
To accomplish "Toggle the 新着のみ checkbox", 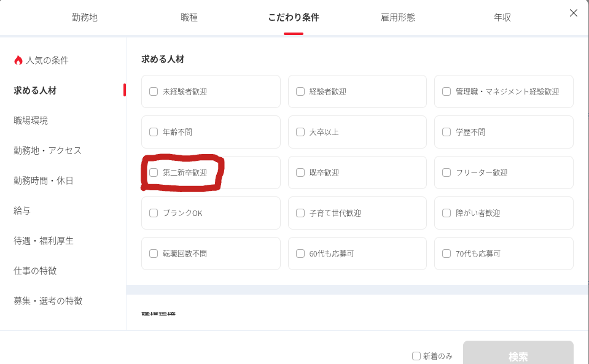I will pos(416,356).
